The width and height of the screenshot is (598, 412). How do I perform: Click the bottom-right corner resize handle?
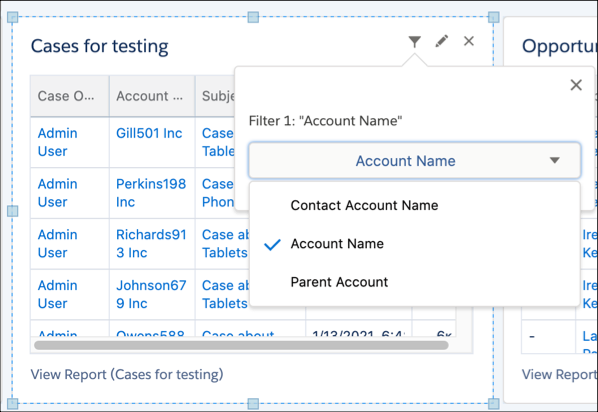(494, 403)
